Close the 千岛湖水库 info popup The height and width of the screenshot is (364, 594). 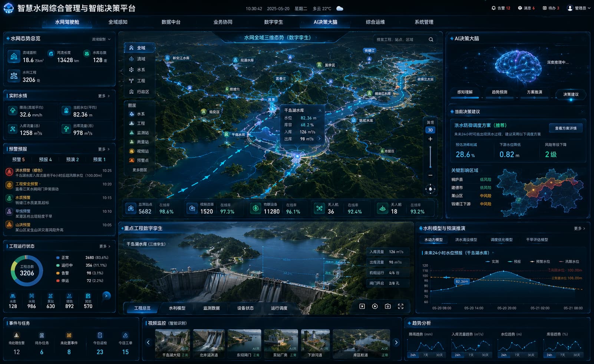(x=320, y=110)
